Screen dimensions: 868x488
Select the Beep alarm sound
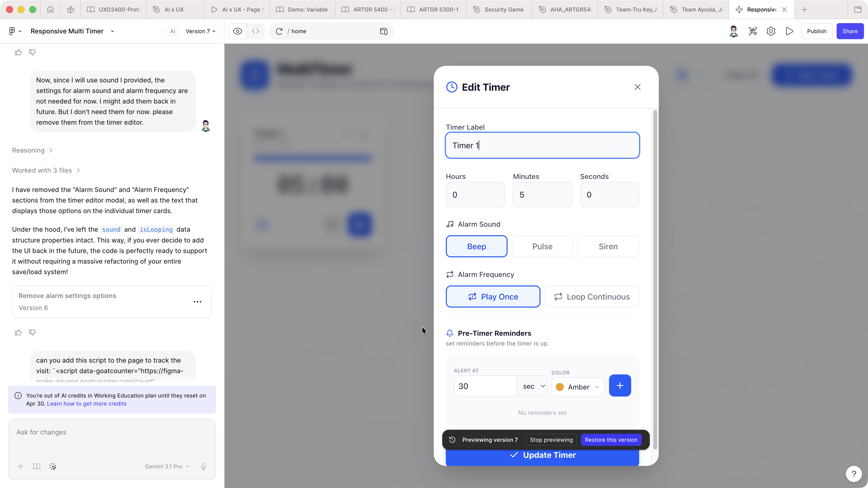point(476,246)
